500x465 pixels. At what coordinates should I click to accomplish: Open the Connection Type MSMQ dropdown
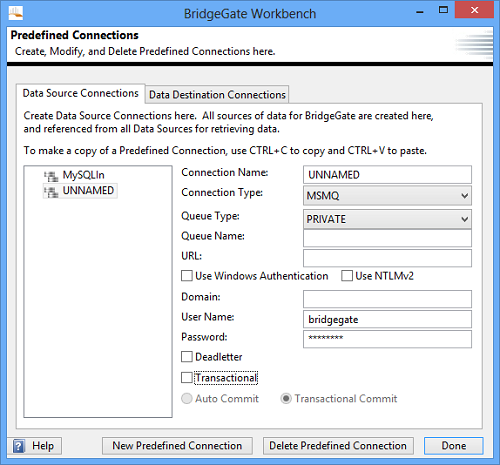[387, 195]
